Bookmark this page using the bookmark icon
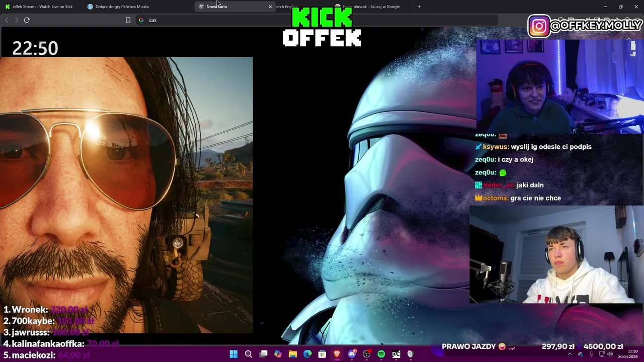Viewport: 644px width, 362px height. tap(128, 20)
